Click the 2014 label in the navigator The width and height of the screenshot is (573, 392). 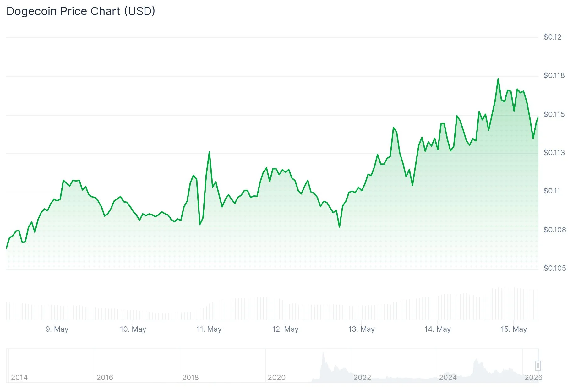point(19,378)
